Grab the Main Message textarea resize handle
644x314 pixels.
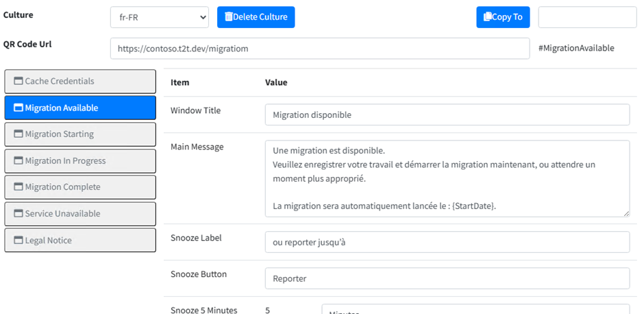(x=626, y=213)
